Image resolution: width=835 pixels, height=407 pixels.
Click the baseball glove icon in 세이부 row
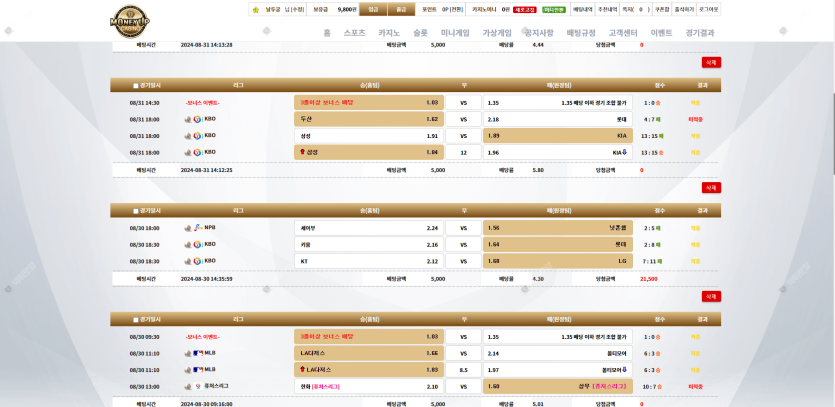pyautogui.click(x=187, y=228)
